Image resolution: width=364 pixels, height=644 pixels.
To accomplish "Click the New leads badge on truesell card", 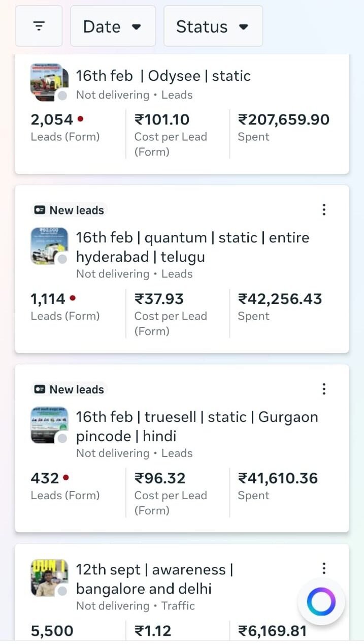I will point(69,389).
